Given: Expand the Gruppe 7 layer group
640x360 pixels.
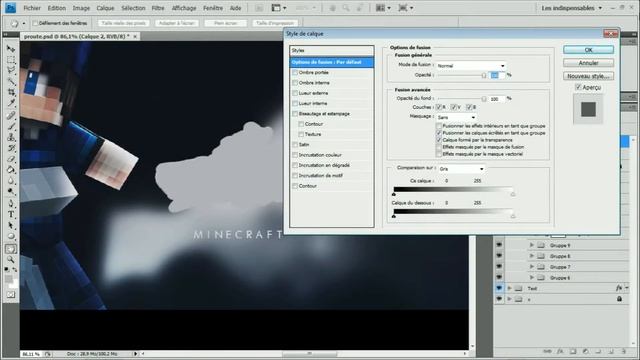Looking at the screenshot, I should click(x=531, y=267).
